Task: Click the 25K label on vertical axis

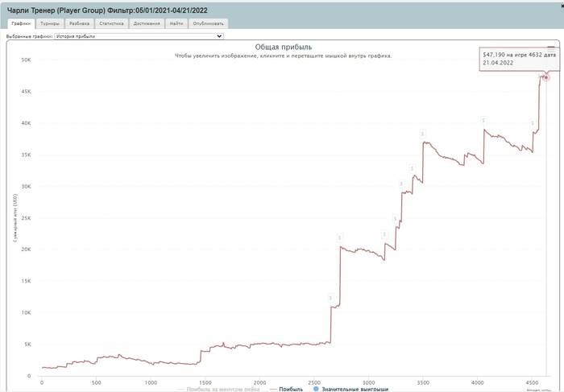Action: pos(26,218)
